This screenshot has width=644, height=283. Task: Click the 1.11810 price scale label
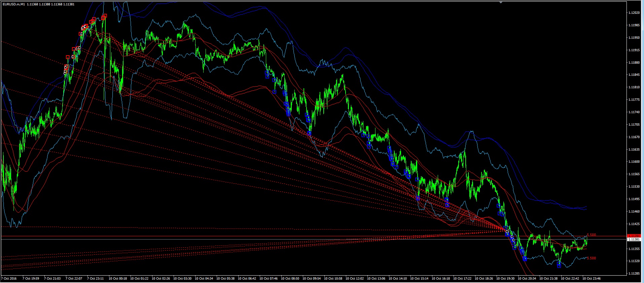click(x=634, y=87)
